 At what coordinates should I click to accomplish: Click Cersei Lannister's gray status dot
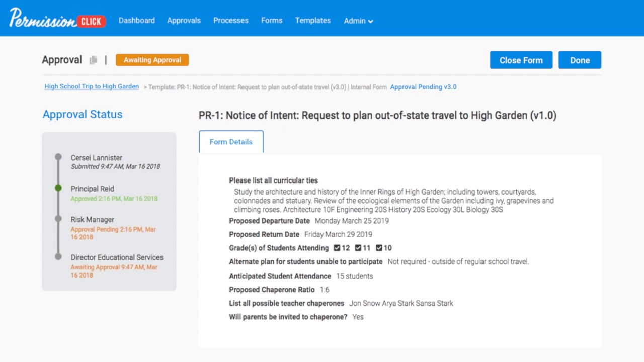point(58,157)
